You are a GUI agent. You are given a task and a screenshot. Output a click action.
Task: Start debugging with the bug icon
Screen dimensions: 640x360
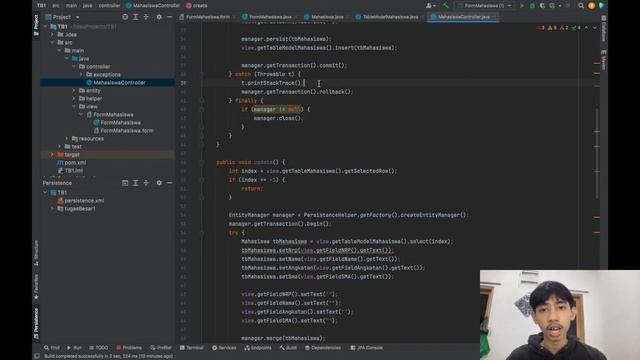[x=532, y=6]
